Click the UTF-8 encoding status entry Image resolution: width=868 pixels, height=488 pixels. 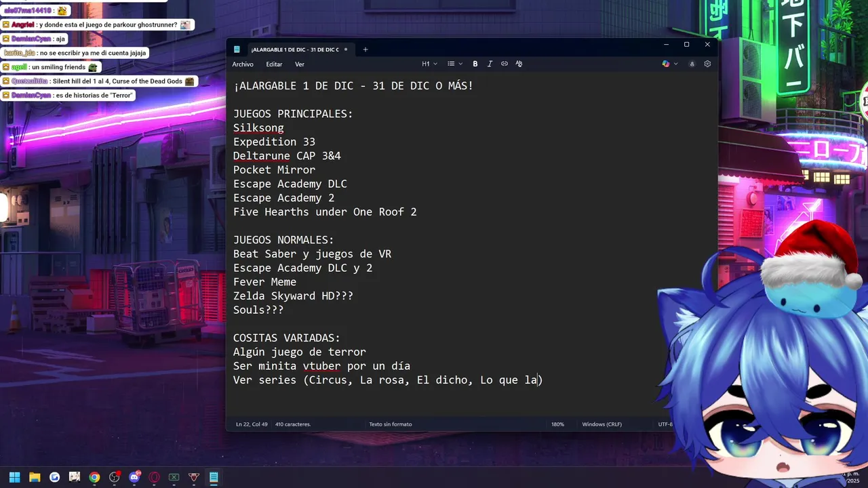point(665,424)
